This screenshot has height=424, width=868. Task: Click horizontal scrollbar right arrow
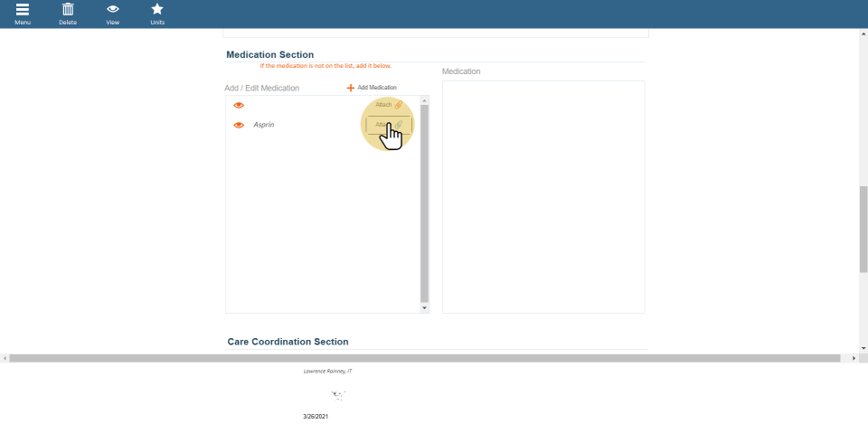click(854, 358)
